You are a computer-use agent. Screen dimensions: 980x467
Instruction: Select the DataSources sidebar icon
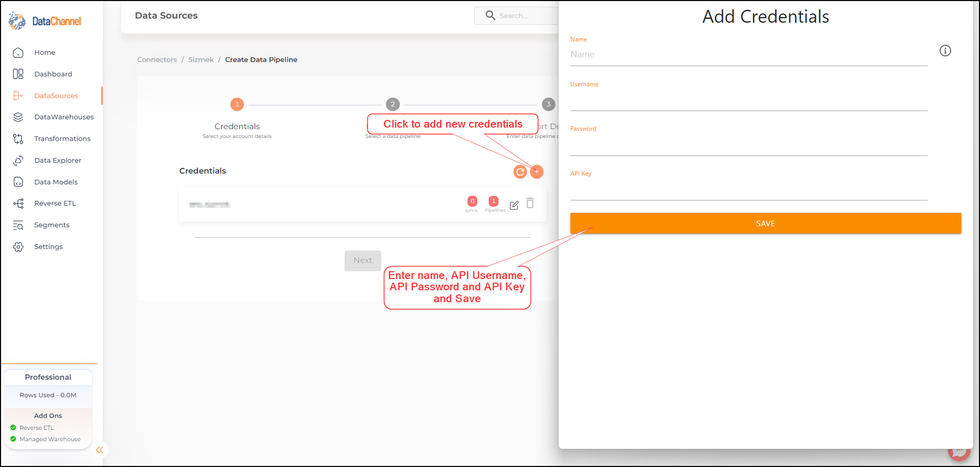coord(18,96)
